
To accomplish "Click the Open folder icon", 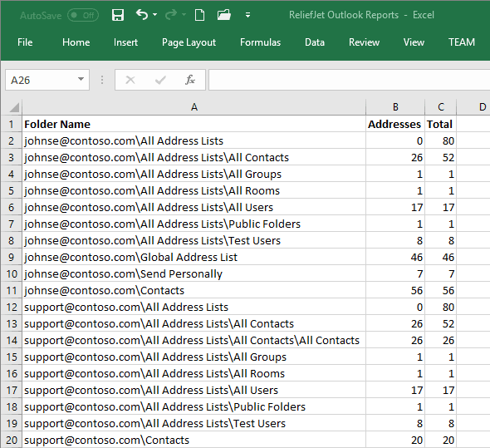I will point(223,15).
